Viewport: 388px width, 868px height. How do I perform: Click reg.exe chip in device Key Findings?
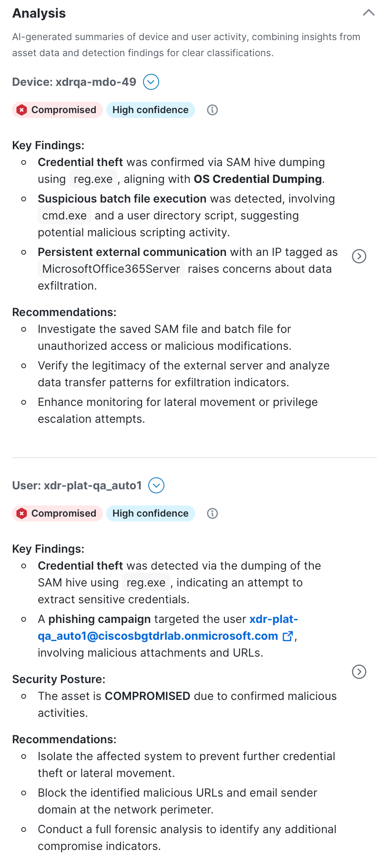pyautogui.click(x=93, y=179)
